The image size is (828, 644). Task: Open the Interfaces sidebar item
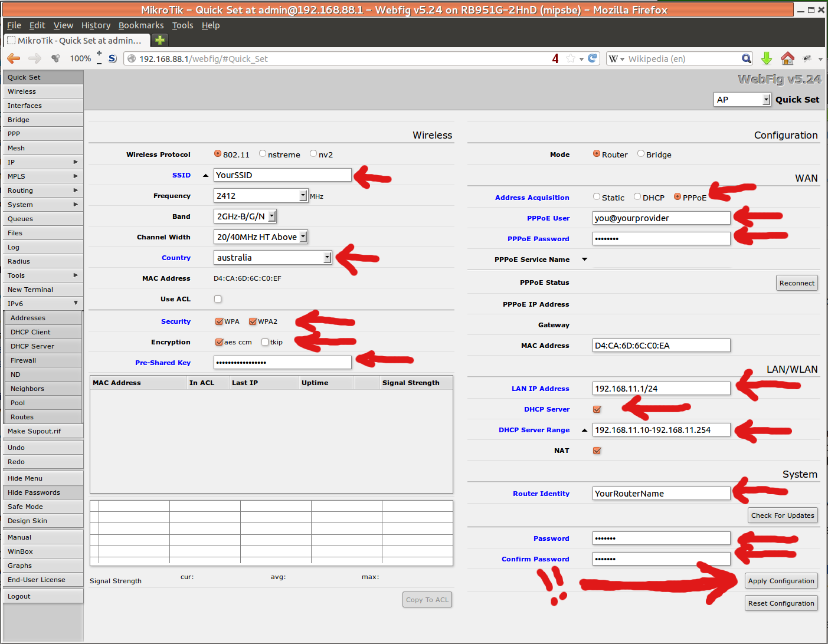point(43,106)
